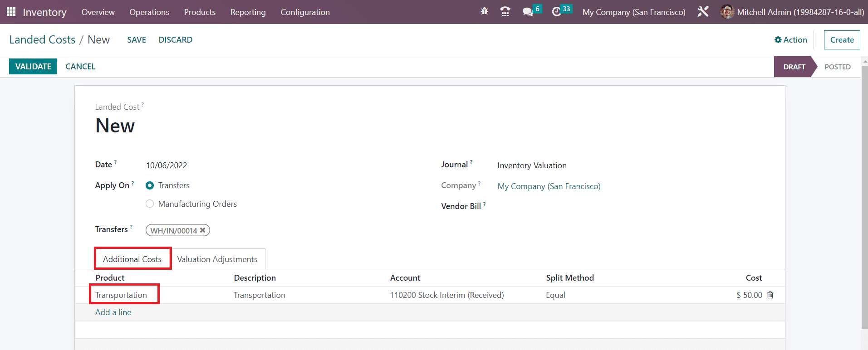Open the Action dropdown menu

point(790,40)
